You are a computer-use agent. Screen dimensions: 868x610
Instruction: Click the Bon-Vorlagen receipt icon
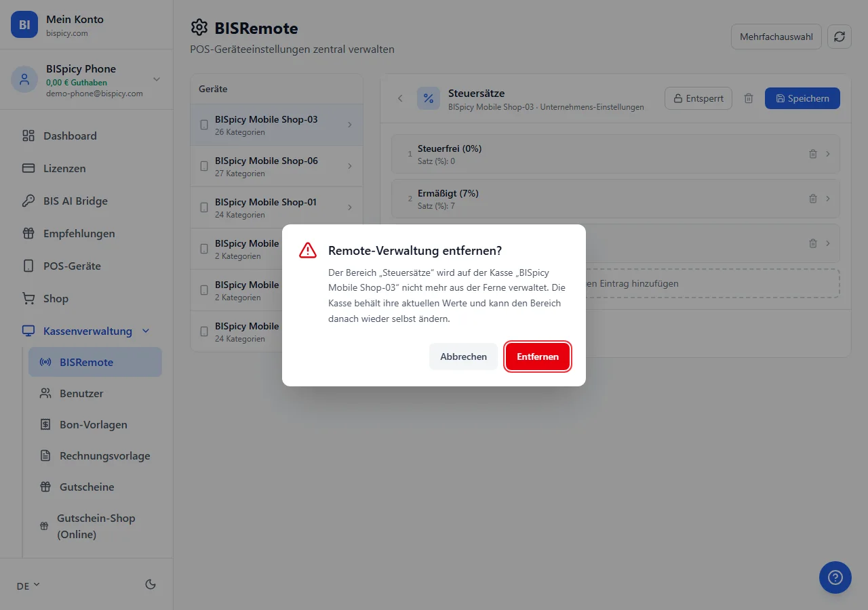point(45,424)
